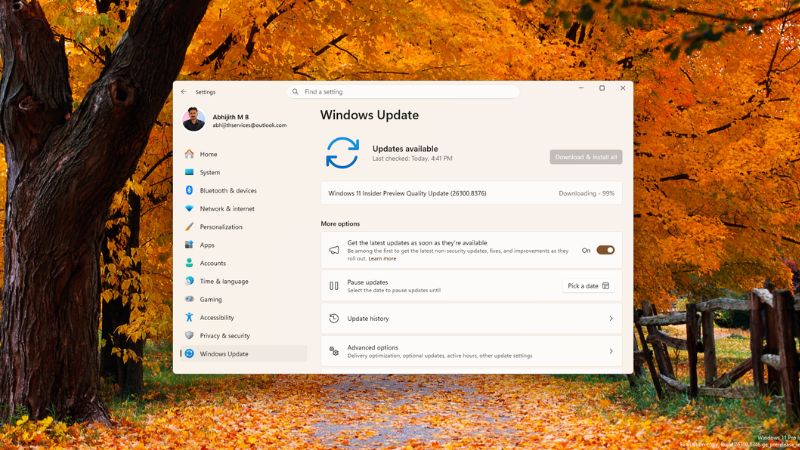This screenshot has width=800, height=450.
Task: Open Network & internet settings
Action: click(x=244, y=208)
